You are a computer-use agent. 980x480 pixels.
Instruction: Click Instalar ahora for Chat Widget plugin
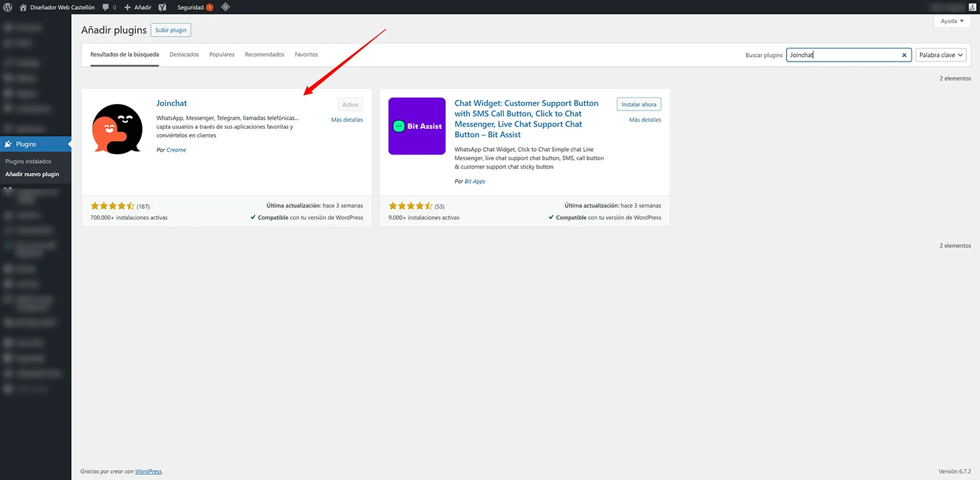(x=639, y=105)
